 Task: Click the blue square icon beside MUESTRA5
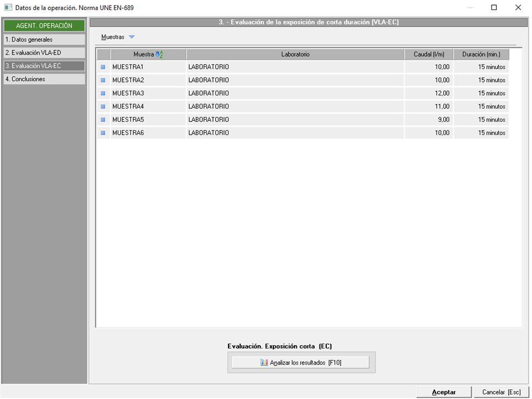pos(103,120)
